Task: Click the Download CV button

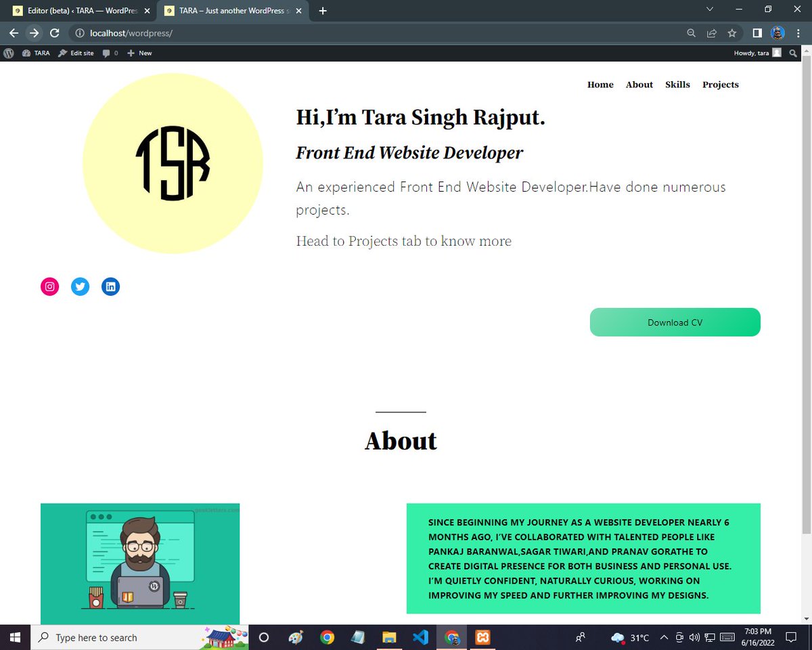Action: click(x=675, y=322)
